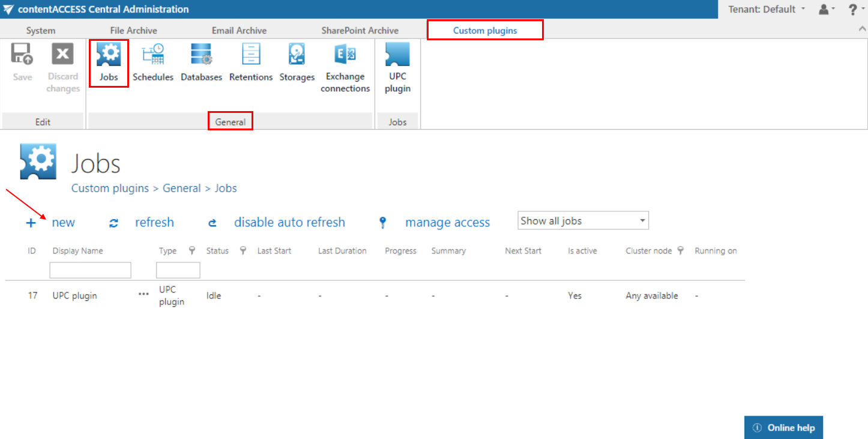
Task: Click new to create a job
Action: point(63,223)
